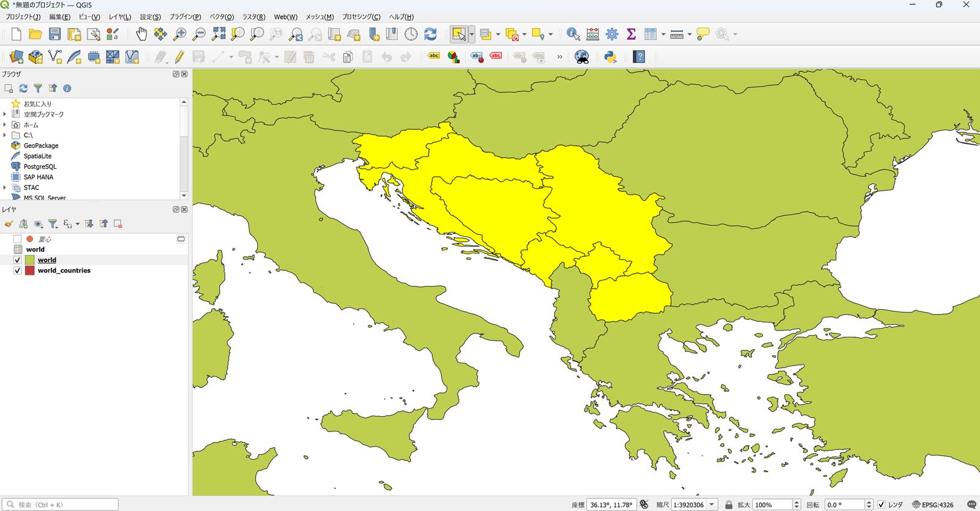Hide the world_countries layer
The image size is (980, 511).
(x=17, y=270)
